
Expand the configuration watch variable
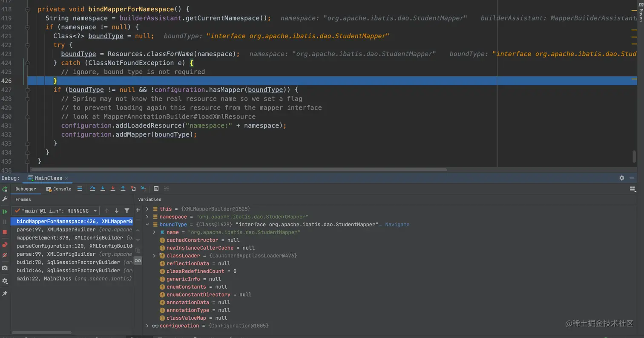147,326
